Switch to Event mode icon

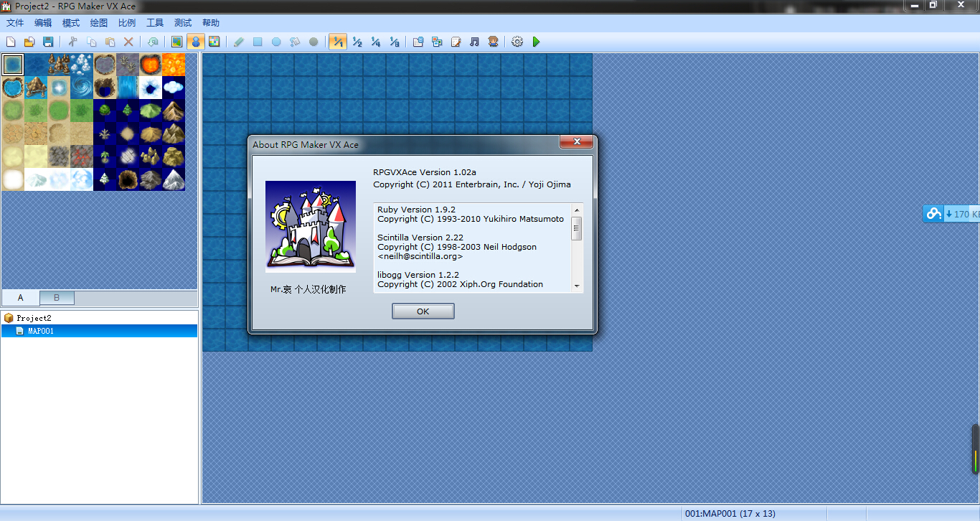[195, 42]
